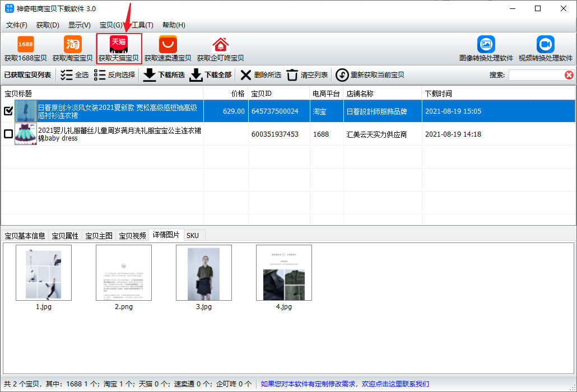Click the 获取淘宝宝贝 icon
This screenshot has width=577, height=392.
pyautogui.click(x=72, y=49)
